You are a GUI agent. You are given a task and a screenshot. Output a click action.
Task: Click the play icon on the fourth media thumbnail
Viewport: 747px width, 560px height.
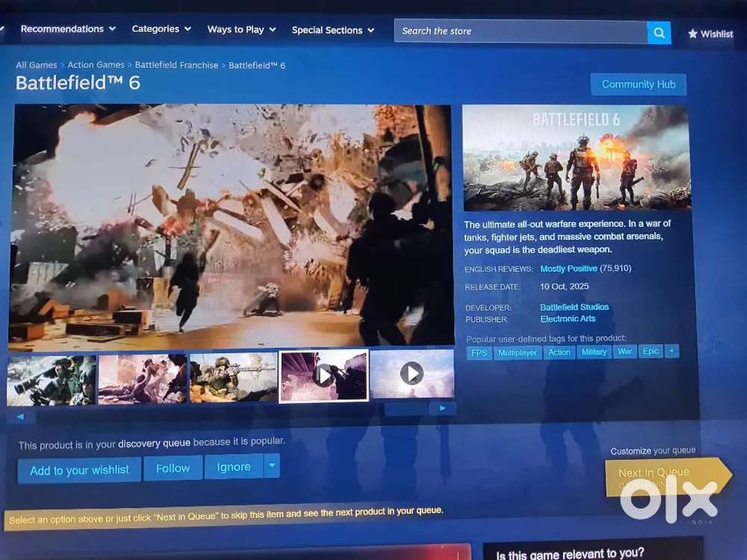pos(323,376)
